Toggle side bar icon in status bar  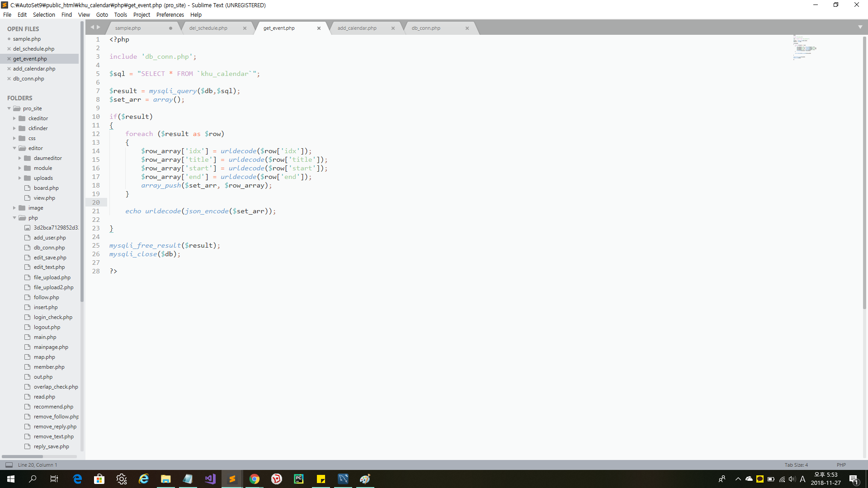tap(9, 465)
